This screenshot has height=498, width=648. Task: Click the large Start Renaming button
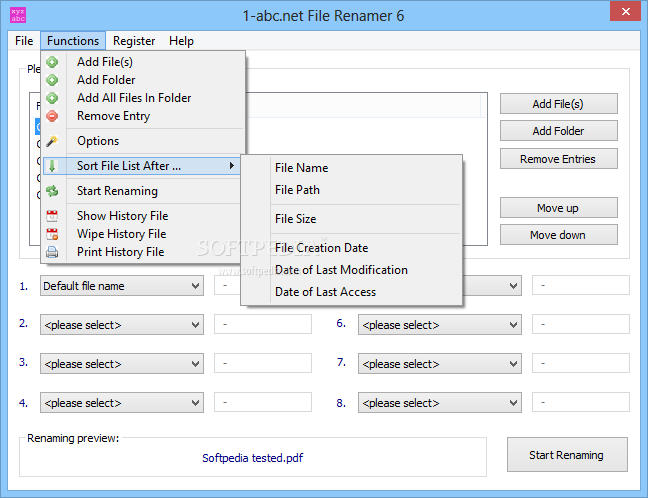click(567, 455)
